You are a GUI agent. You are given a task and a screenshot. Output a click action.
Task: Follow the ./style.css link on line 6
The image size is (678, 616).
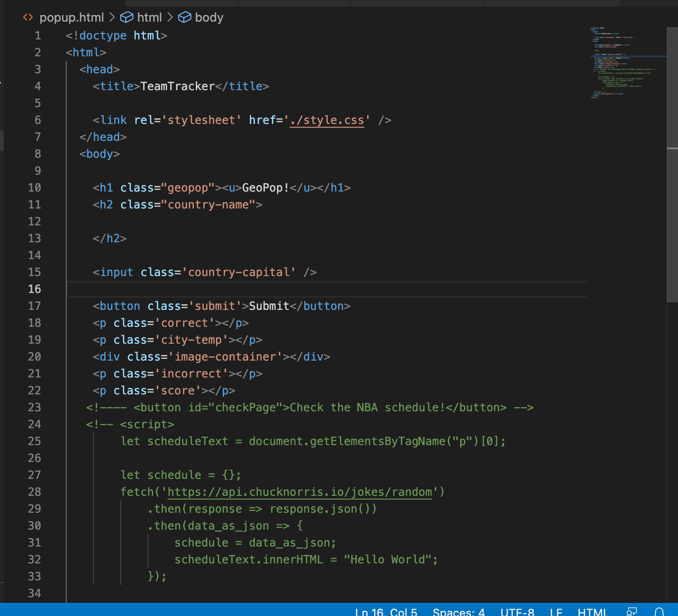[x=327, y=120]
